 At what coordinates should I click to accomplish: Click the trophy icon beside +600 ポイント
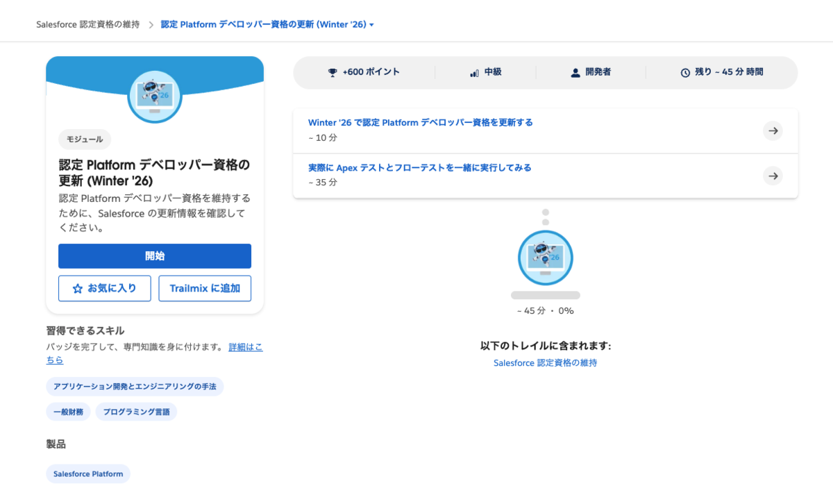[333, 72]
